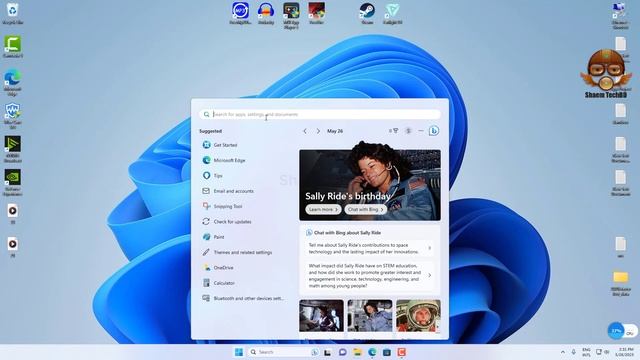Open the middle astronaut thumbnail

click(x=370, y=316)
